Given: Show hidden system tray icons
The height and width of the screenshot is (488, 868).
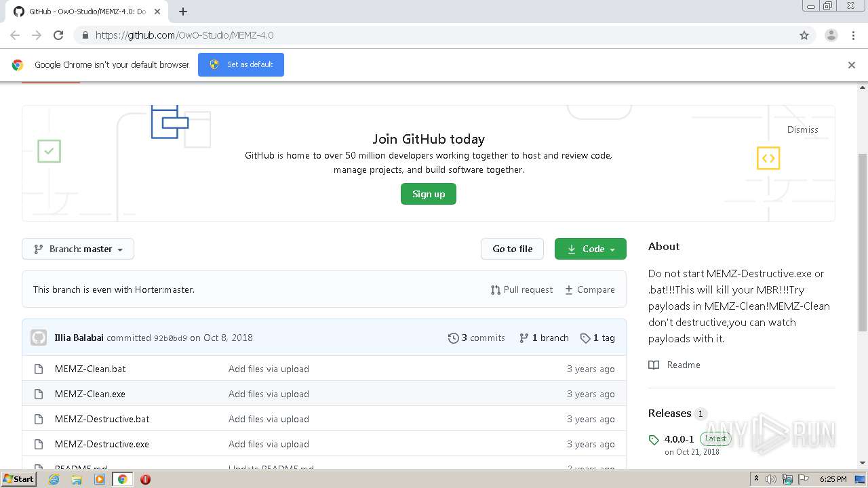Looking at the screenshot, I should click(x=757, y=479).
